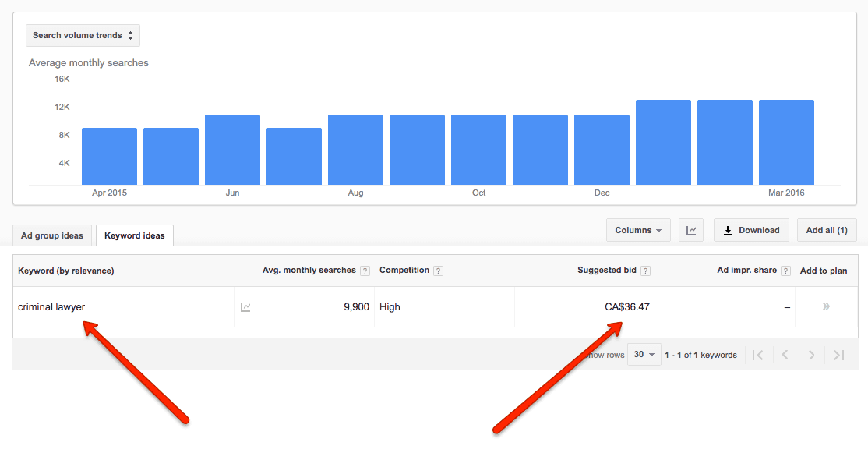Click the 1 - 1 of 1 keywords text

point(700,355)
